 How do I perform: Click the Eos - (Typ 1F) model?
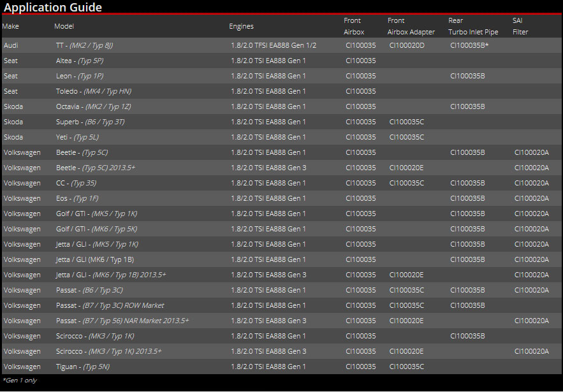77,198
